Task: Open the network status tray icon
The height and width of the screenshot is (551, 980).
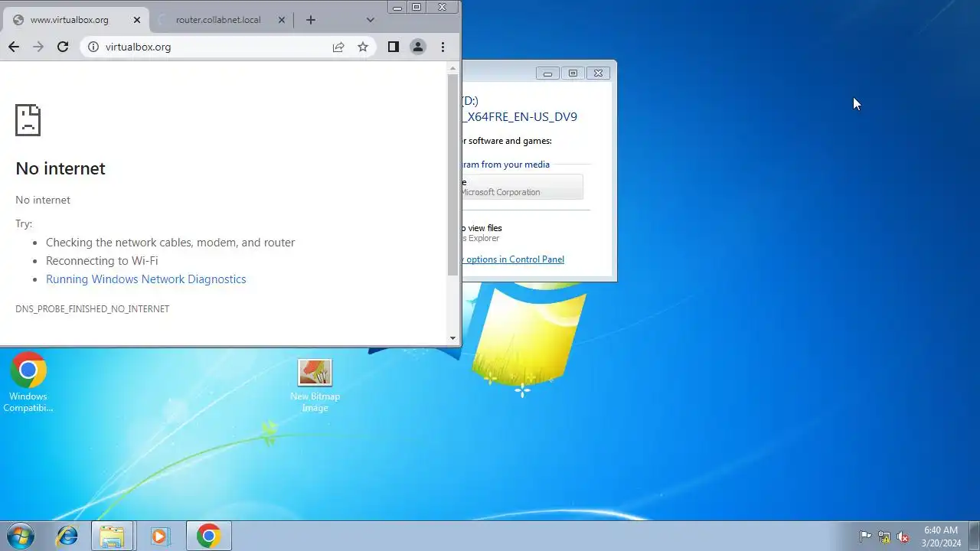Action: click(884, 536)
